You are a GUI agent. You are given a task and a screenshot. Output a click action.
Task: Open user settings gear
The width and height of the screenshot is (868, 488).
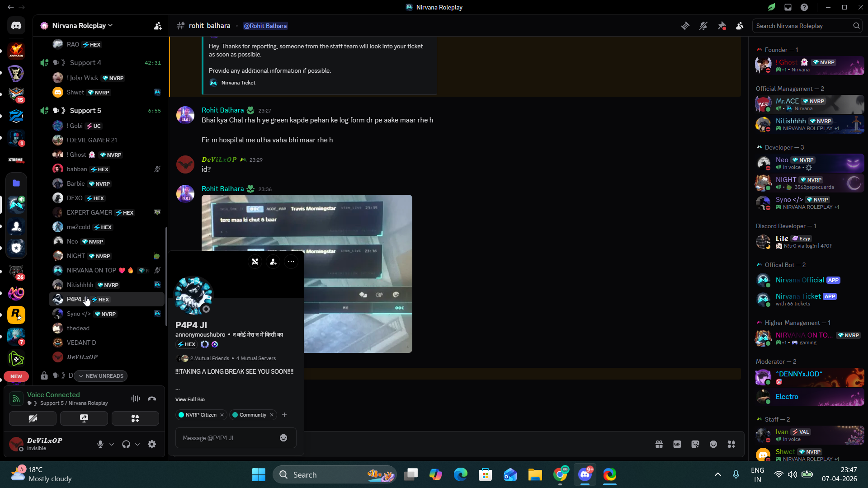click(x=152, y=444)
